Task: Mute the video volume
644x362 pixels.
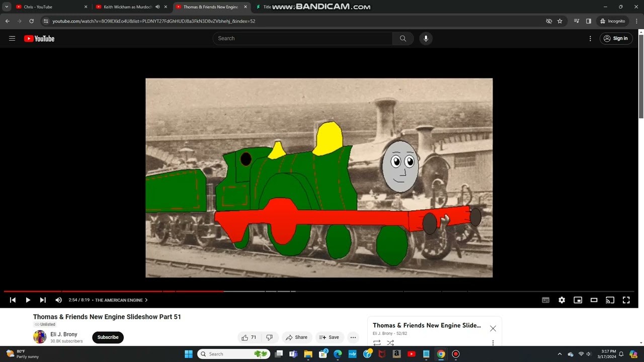Action: [x=58, y=300]
